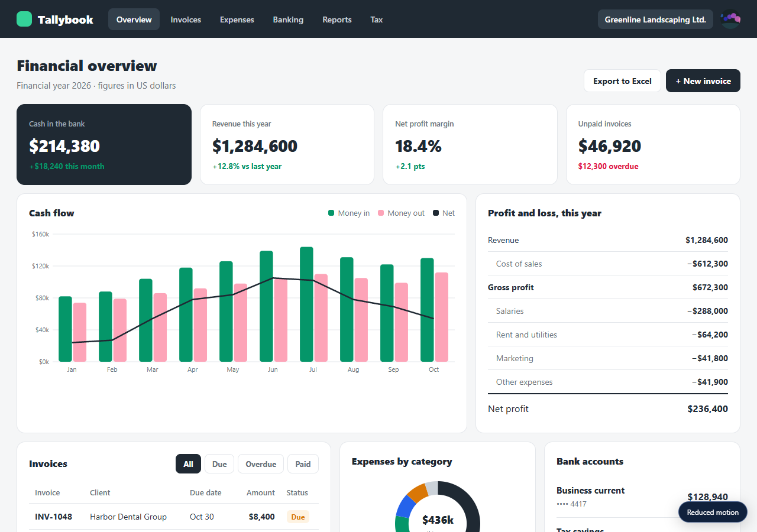Click the Cost of sales line

[608, 264]
